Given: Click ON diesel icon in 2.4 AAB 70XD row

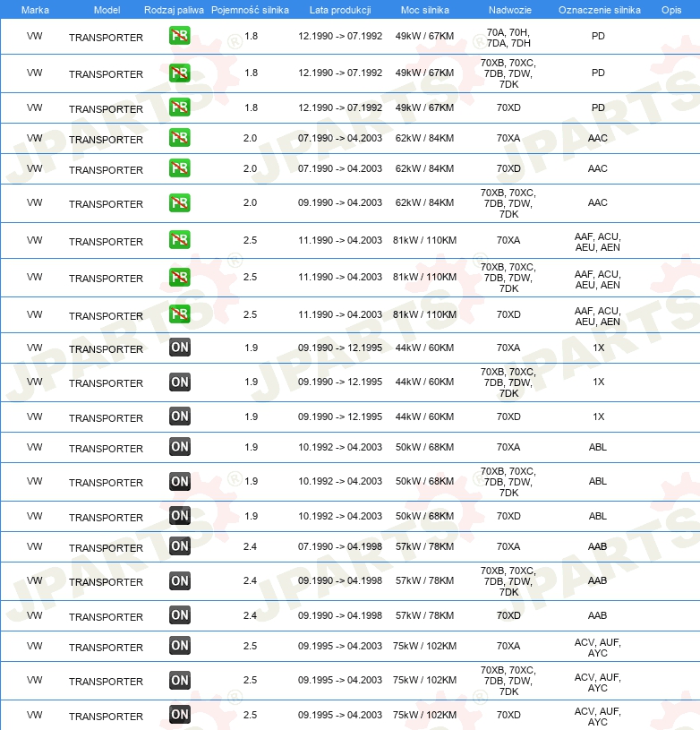Looking at the screenshot, I should click(x=180, y=615).
